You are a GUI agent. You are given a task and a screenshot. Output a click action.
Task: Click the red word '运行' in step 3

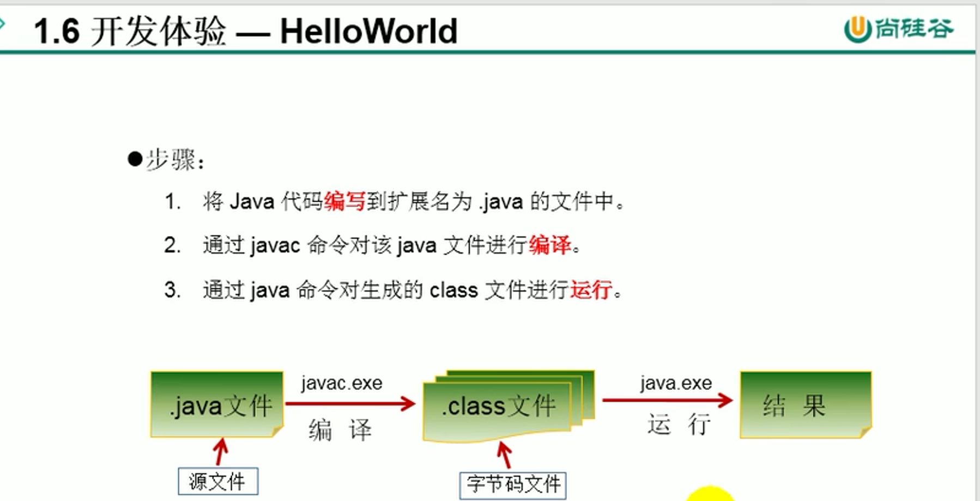(x=591, y=289)
